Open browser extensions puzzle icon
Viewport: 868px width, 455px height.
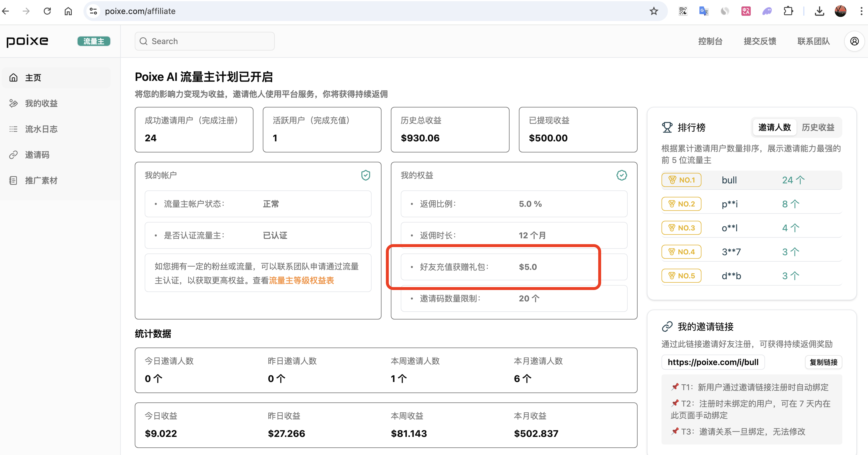click(788, 11)
